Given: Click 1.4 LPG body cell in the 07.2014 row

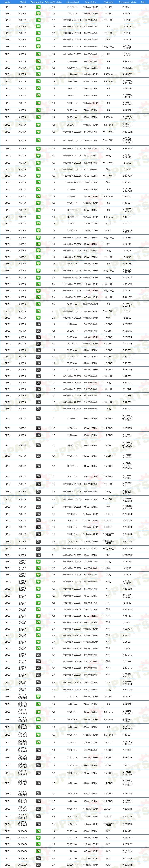Looking at the screenshot, I should tap(108, 14).
